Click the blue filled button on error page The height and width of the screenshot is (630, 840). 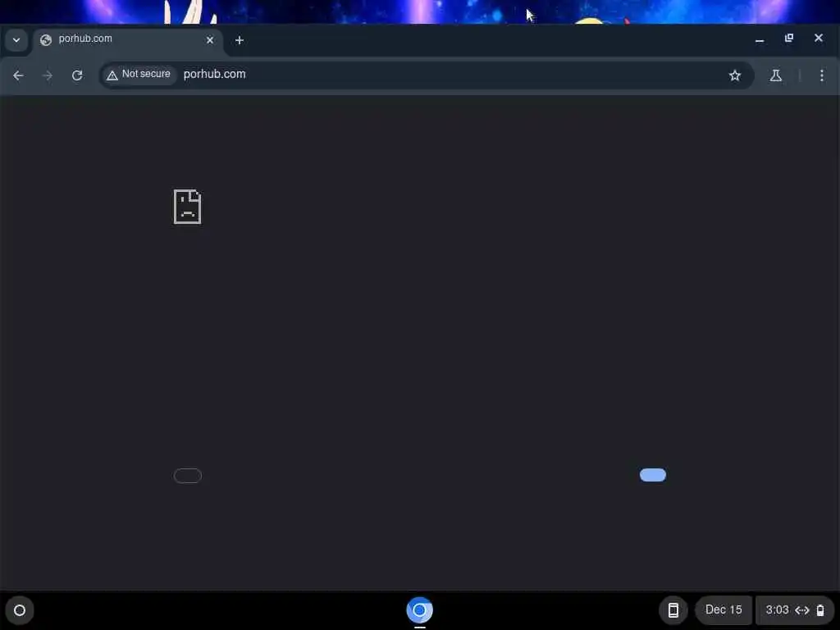coord(653,475)
